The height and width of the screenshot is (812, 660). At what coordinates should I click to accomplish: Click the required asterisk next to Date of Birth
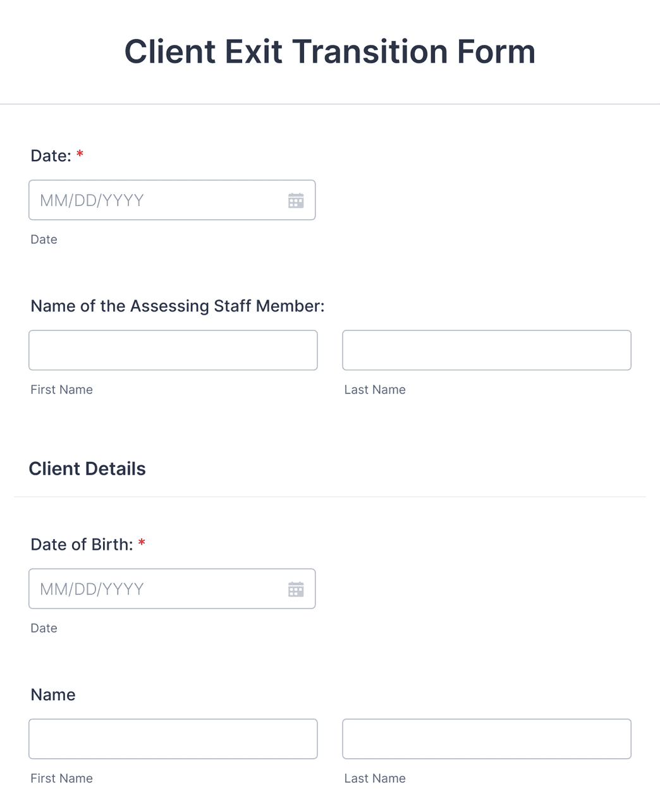[x=141, y=543]
